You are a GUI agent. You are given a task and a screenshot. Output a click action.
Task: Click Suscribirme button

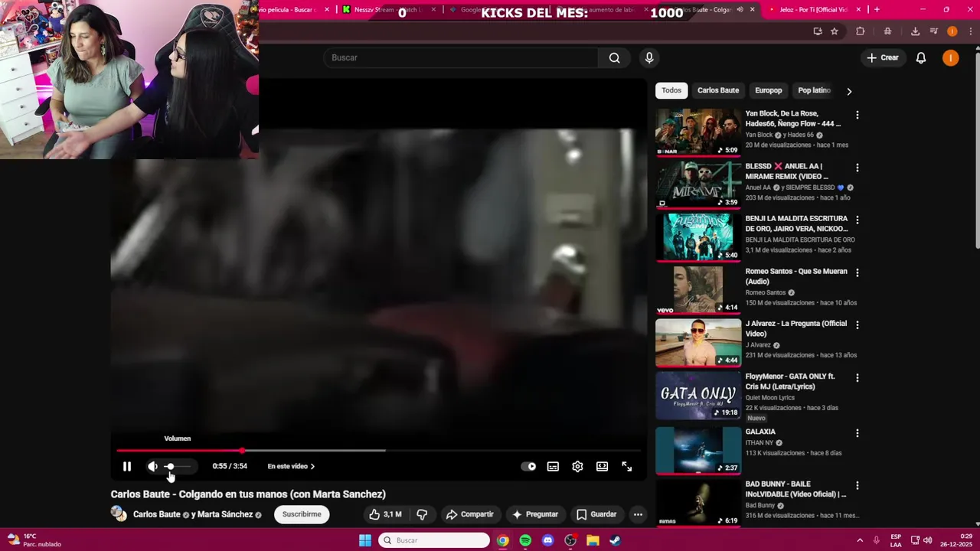click(302, 514)
